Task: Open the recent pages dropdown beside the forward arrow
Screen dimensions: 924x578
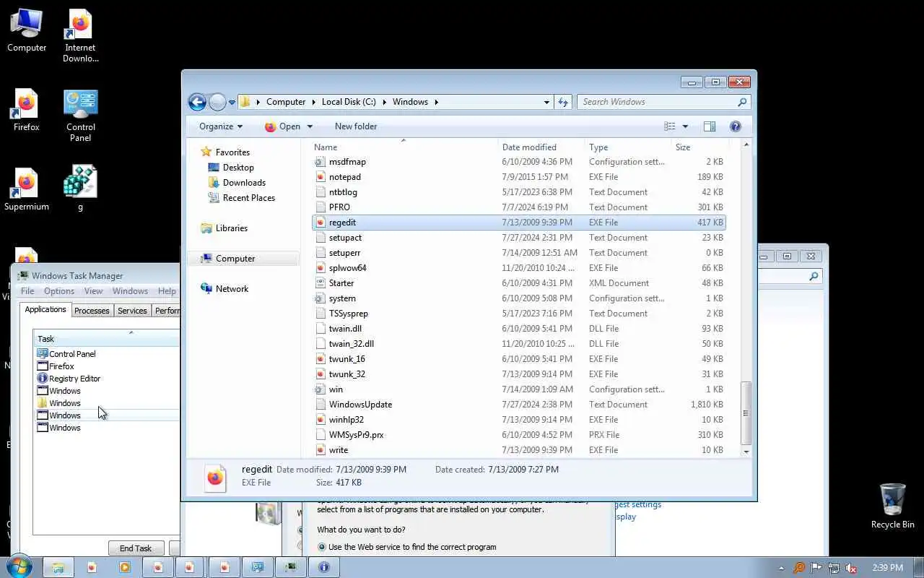Action: click(x=232, y=102)
